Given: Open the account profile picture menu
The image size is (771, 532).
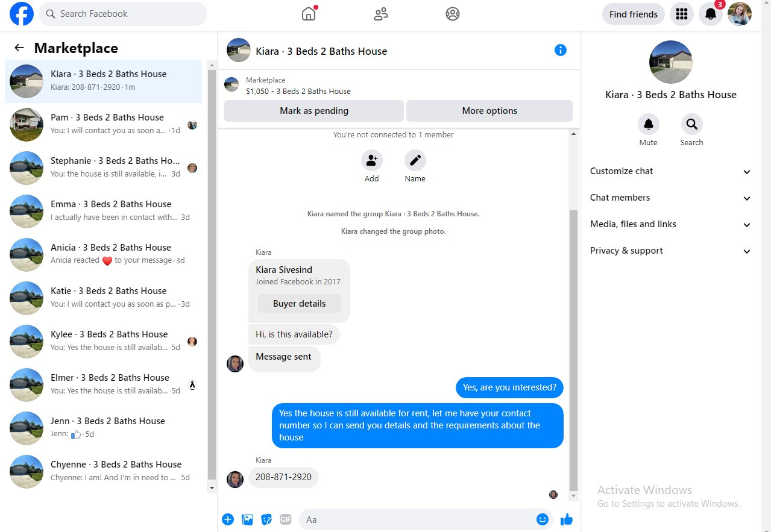Looking at the screenshot, I should pos(740,14).
